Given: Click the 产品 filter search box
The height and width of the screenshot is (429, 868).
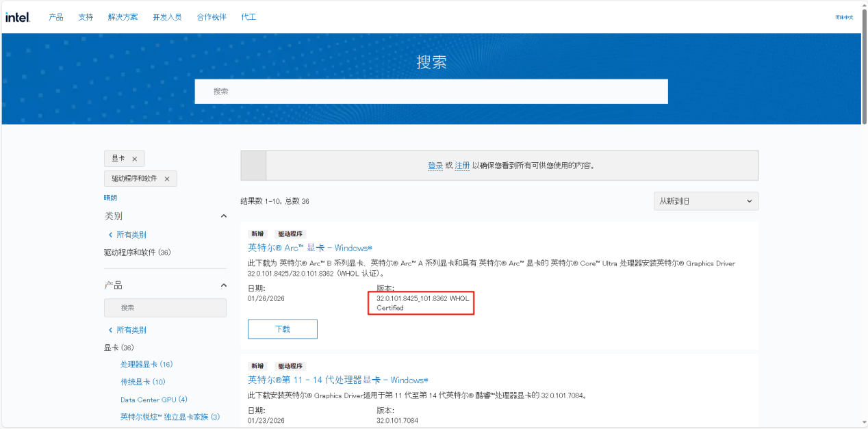Looking at the screenshot, I should (x=165, y=308).
